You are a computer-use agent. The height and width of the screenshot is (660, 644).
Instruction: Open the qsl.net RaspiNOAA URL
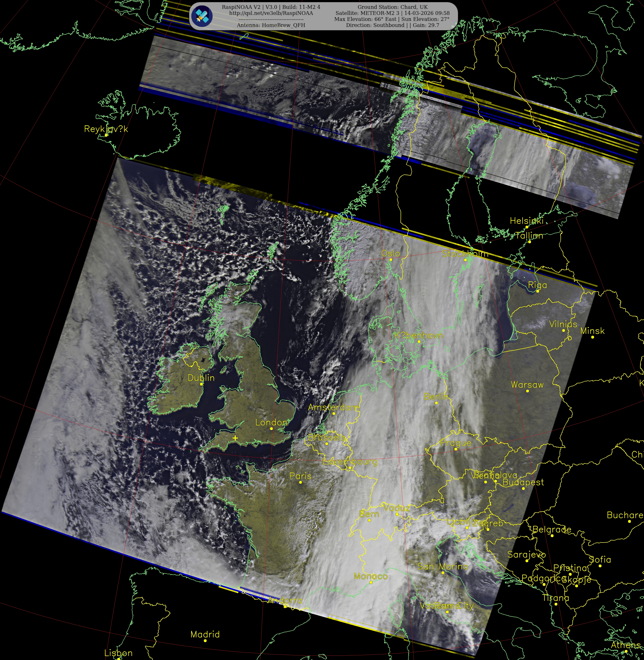click(271, 13)
